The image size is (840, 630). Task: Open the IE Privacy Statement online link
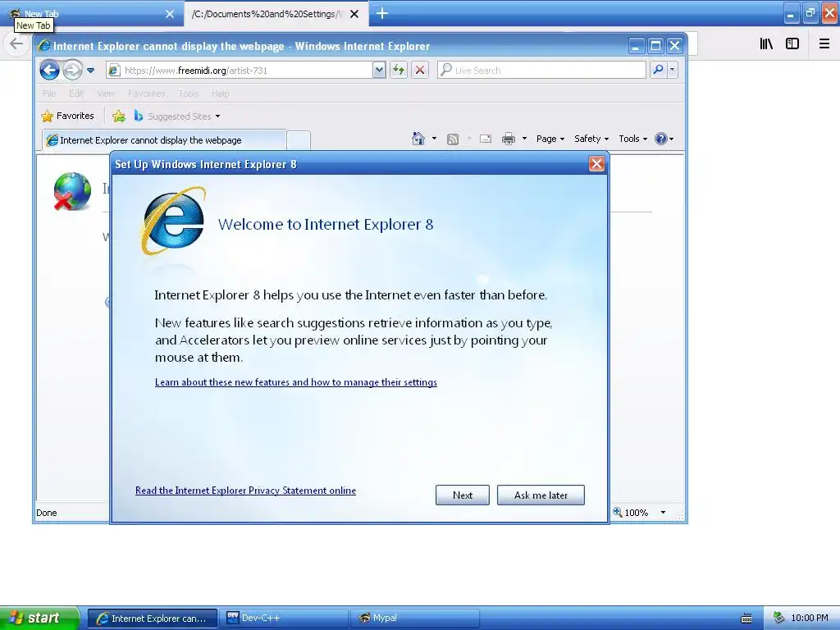tap(245, 491)
